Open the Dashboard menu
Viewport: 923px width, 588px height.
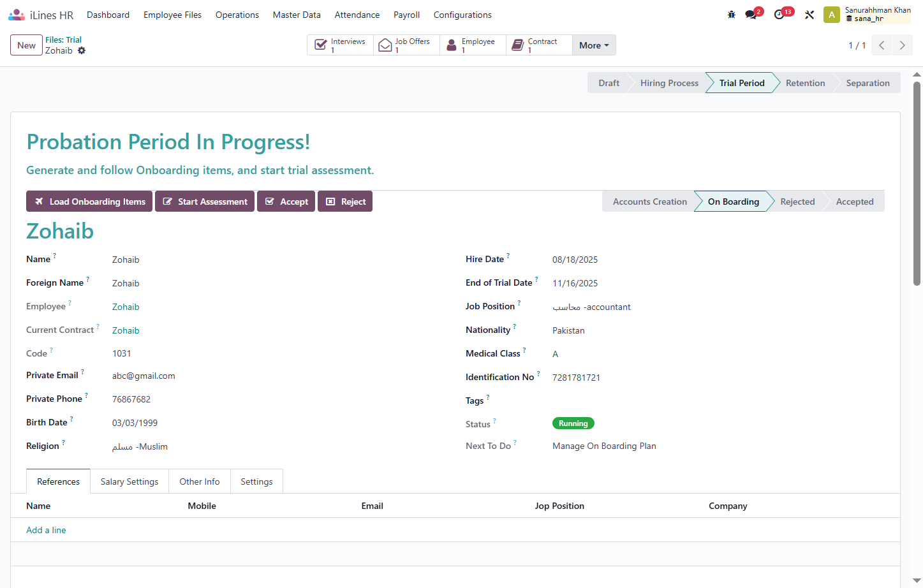pyautogui.click(x=108, y=15)
